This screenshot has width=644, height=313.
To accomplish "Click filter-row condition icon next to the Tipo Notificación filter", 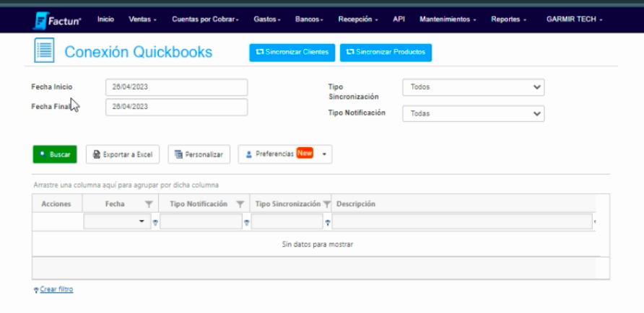I will (246, 222).
